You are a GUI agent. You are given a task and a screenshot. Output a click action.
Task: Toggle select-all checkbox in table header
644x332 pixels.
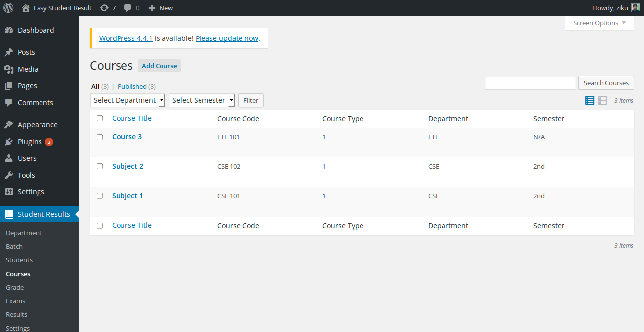tap(100, 118)
